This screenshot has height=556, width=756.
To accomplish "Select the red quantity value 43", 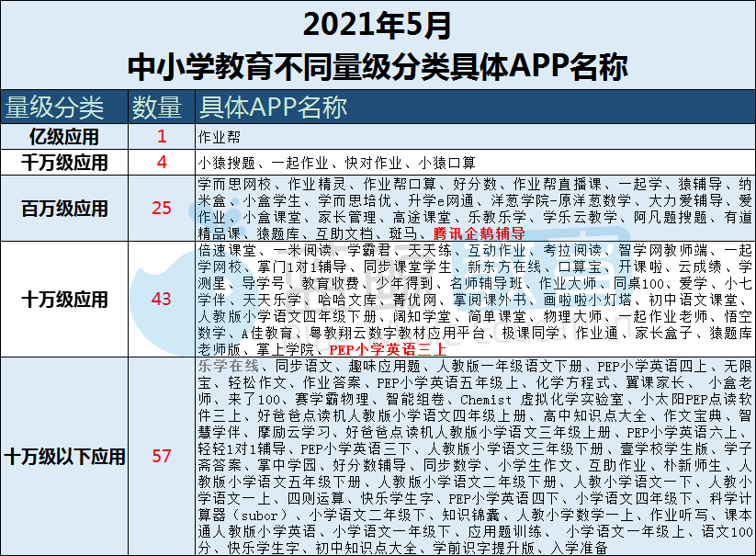I will pyautogui.click(x=162, y=300).
